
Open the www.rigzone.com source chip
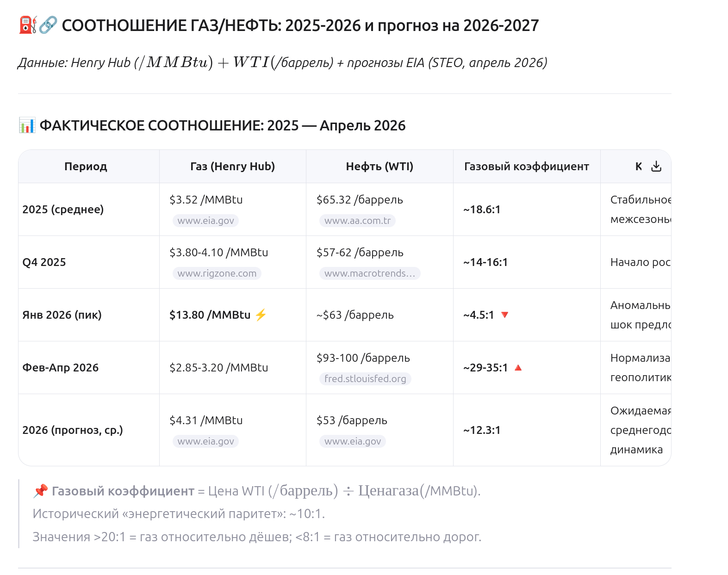point(217,273)
